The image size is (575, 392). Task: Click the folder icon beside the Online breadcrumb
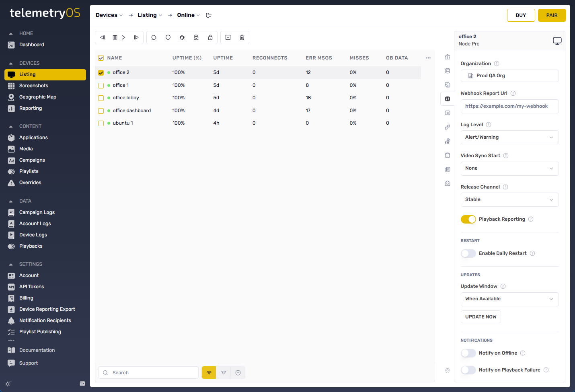click(209, 15)
